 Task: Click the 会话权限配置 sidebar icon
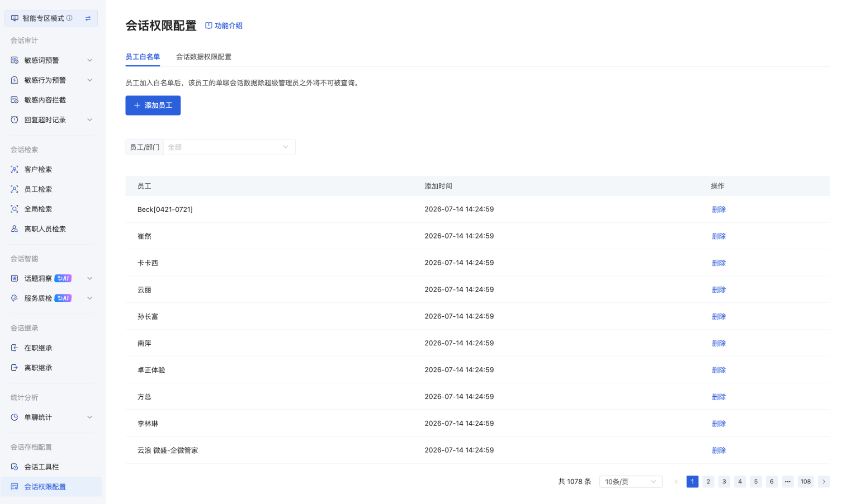14,487
